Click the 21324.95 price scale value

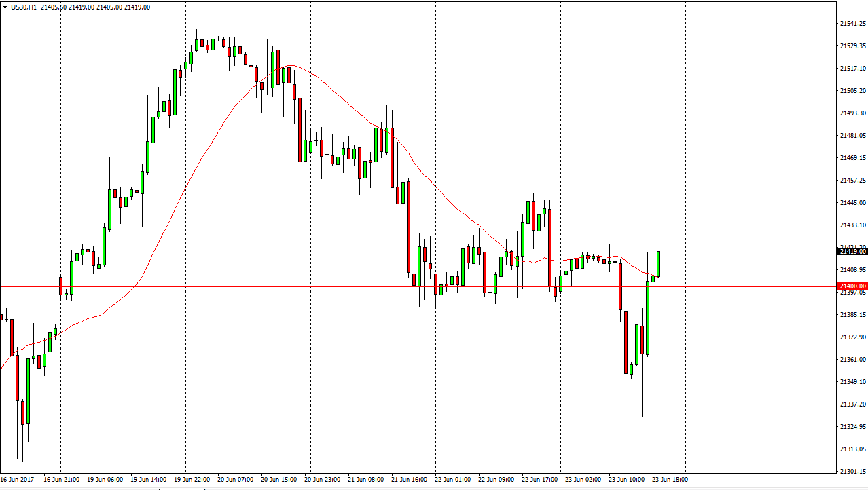coord(852,426)
